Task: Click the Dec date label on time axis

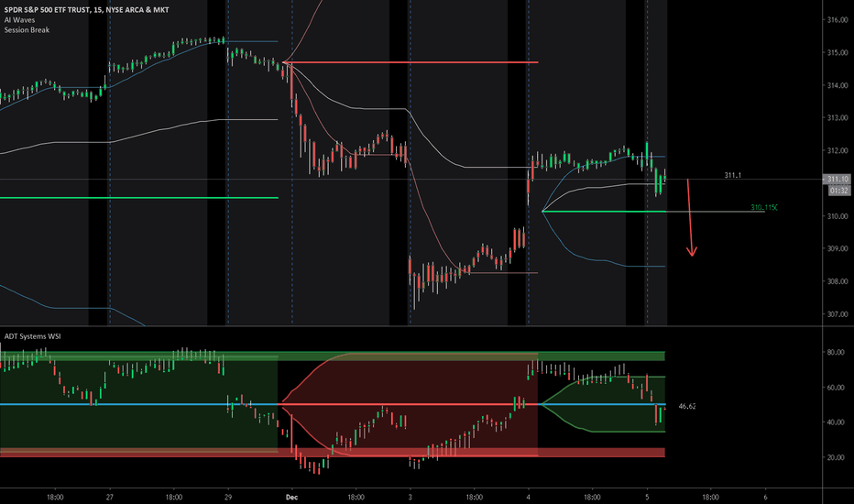Action: 292,497
